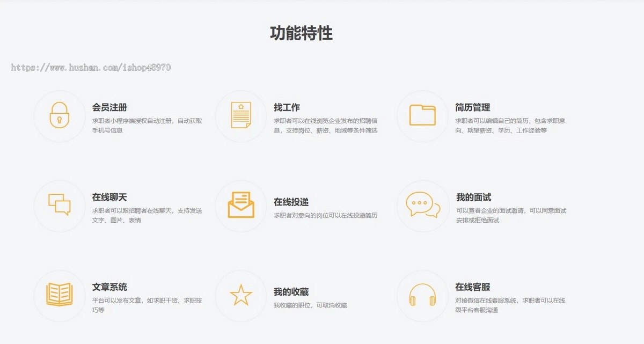Click the 找工作 feature title
Image resolution: width=644 pixels, height=344 pixels.
pyautogui.click(x=287, y=107)
